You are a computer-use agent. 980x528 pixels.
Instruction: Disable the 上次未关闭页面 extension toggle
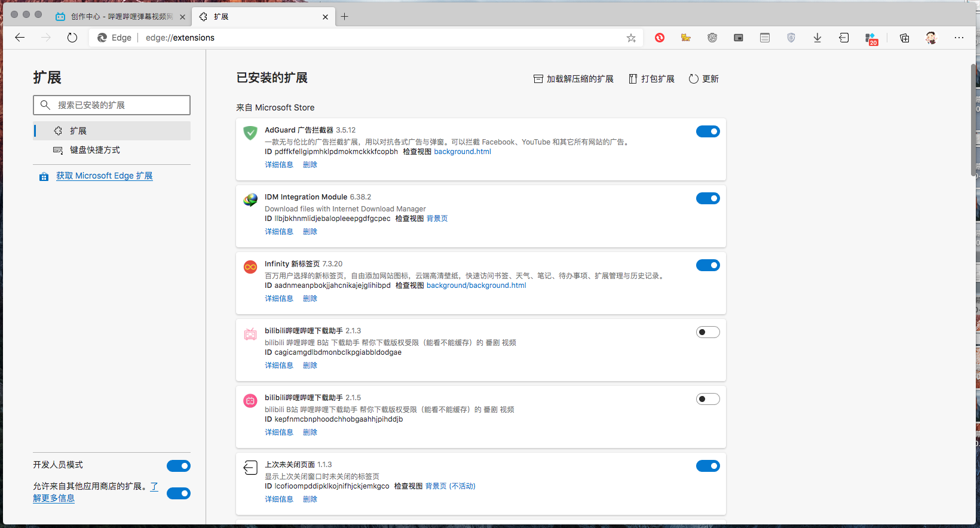708,466
